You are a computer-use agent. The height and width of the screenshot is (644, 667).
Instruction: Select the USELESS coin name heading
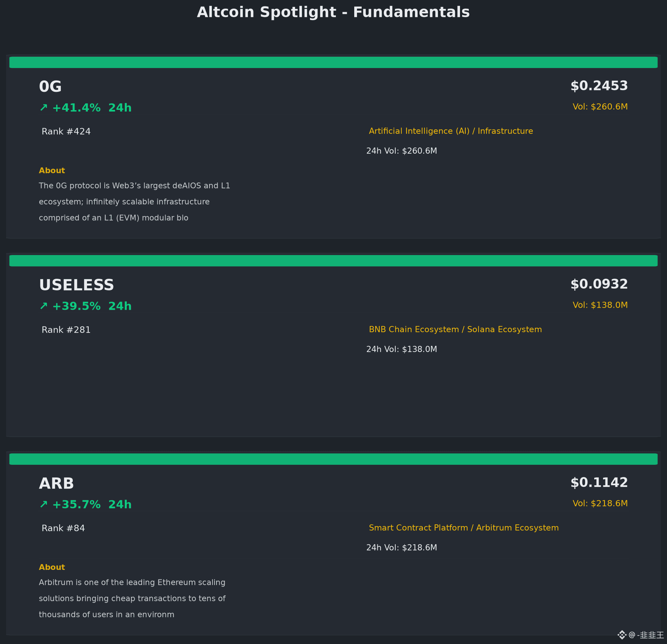pos(76,285)
